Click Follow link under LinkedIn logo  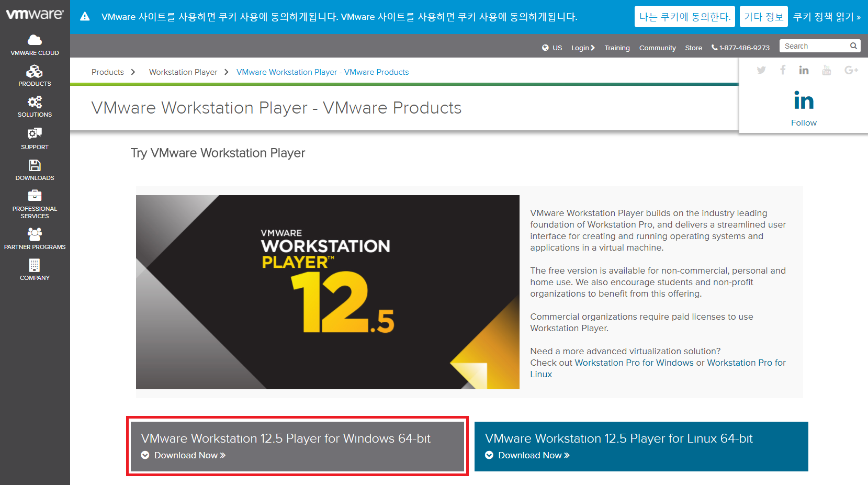[x=804, y=123]
